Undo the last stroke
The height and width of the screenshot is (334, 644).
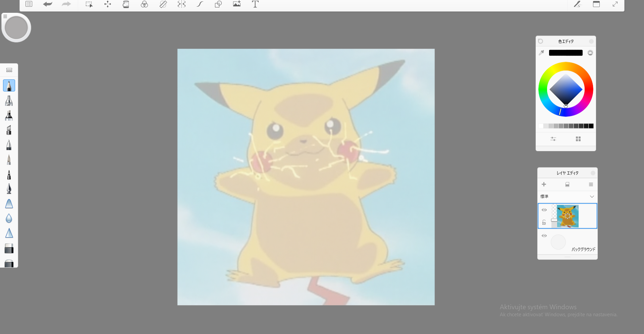pos(48,4)
